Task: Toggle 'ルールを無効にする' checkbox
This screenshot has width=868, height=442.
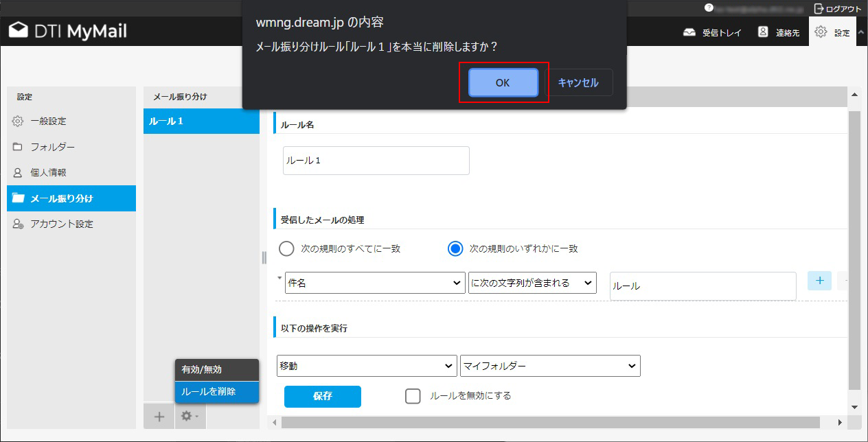Action: pyautogui.click(x=413, y=396)
